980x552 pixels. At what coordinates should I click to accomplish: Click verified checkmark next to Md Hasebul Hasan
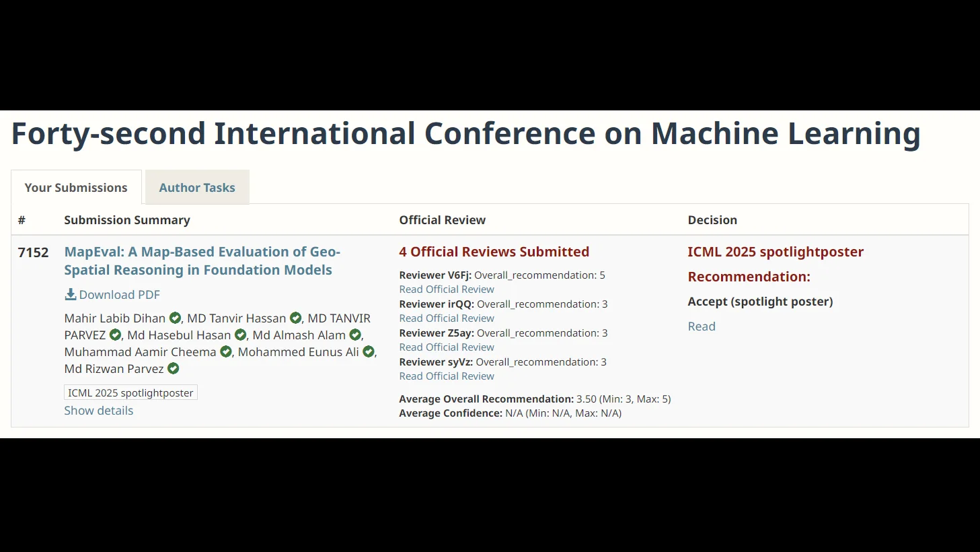click(x=240, y=335)
